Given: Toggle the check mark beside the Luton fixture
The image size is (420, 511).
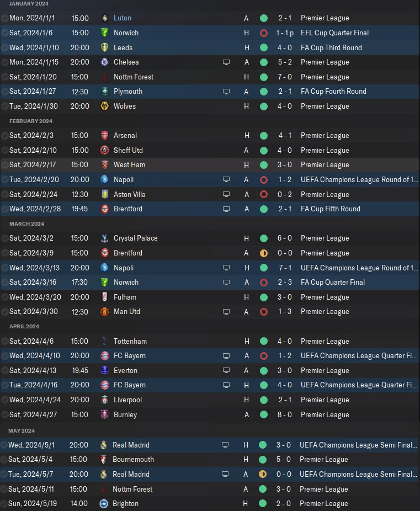Looking at the screenshot, I should click(x=5, y=18).
